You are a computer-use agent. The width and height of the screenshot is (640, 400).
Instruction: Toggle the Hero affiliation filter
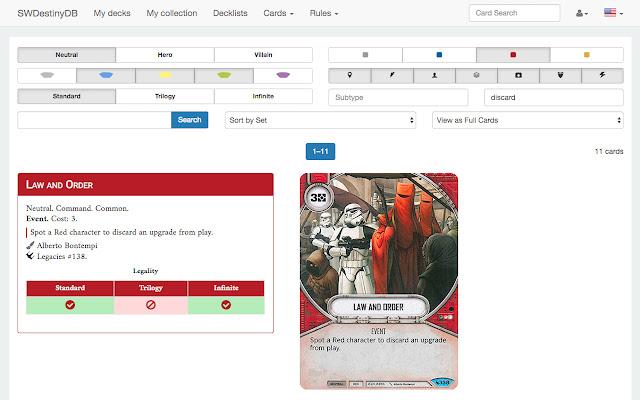[x=165, y=55]
